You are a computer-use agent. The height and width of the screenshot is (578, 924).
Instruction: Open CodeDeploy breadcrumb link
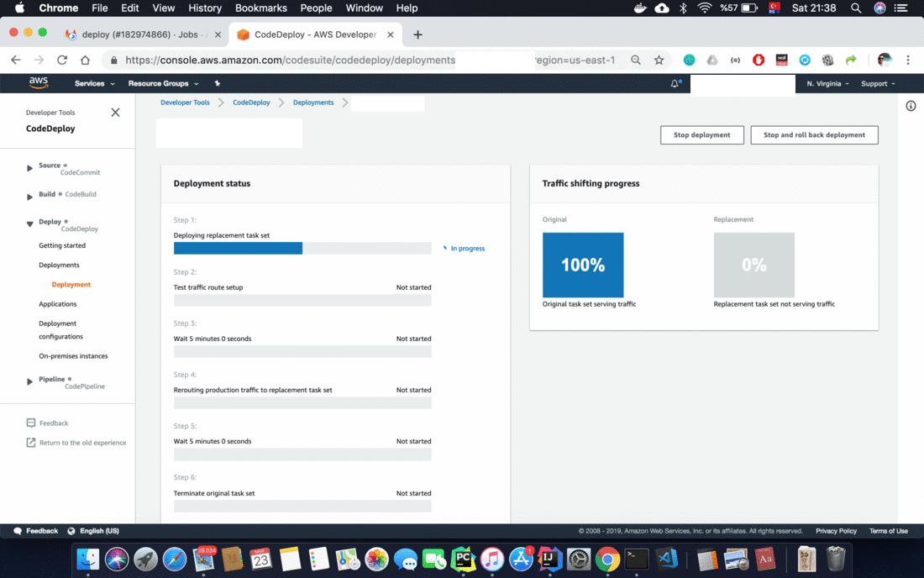pos(251,102)
